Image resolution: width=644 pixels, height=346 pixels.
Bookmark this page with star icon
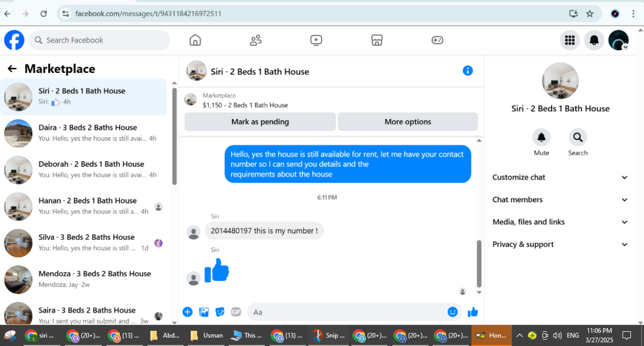[590, 14]
